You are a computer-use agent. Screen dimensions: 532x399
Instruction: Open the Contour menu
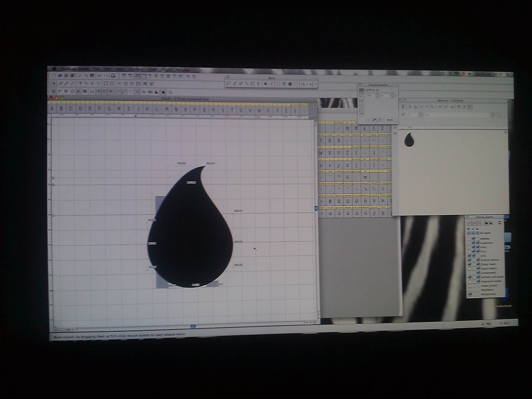(x=136, y=69)
